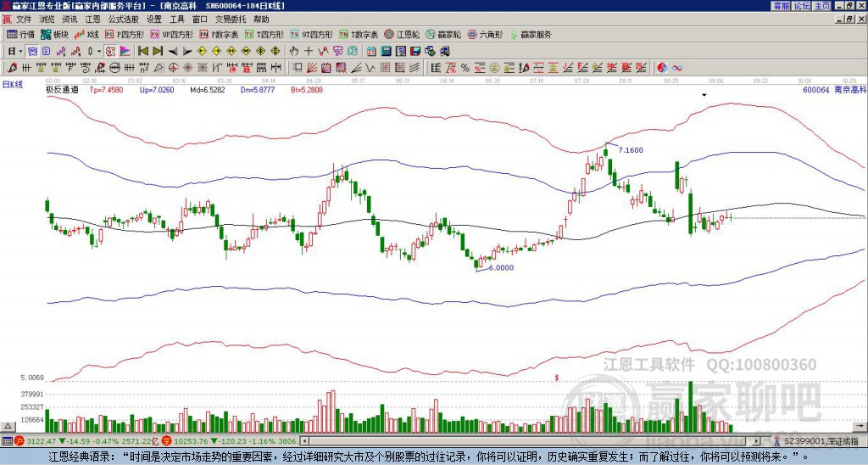Select the percent % tool
Image resolution: width=868 pixels, height=465 pixels.
pyautogui.click(x=465, y=68)
